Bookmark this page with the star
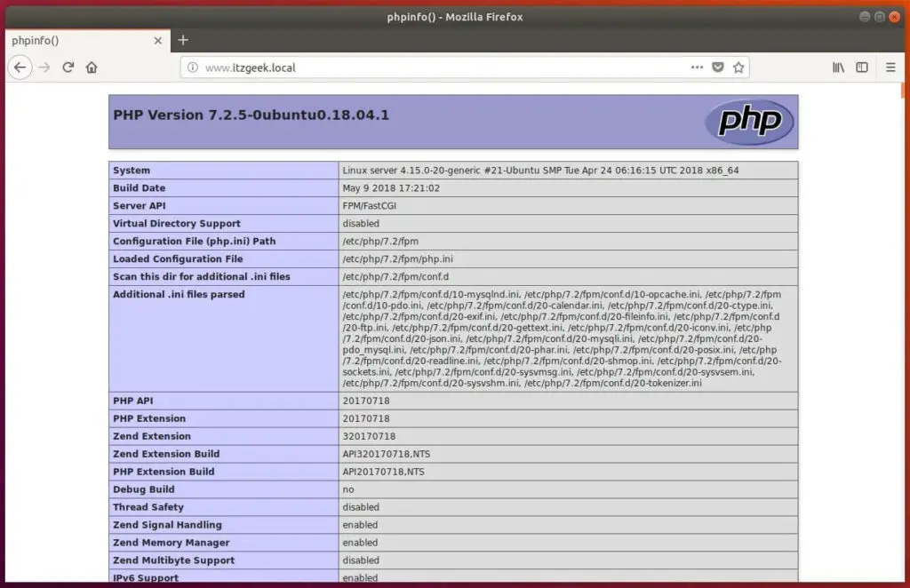The image size is (910, 588). (x=738, y=68)
